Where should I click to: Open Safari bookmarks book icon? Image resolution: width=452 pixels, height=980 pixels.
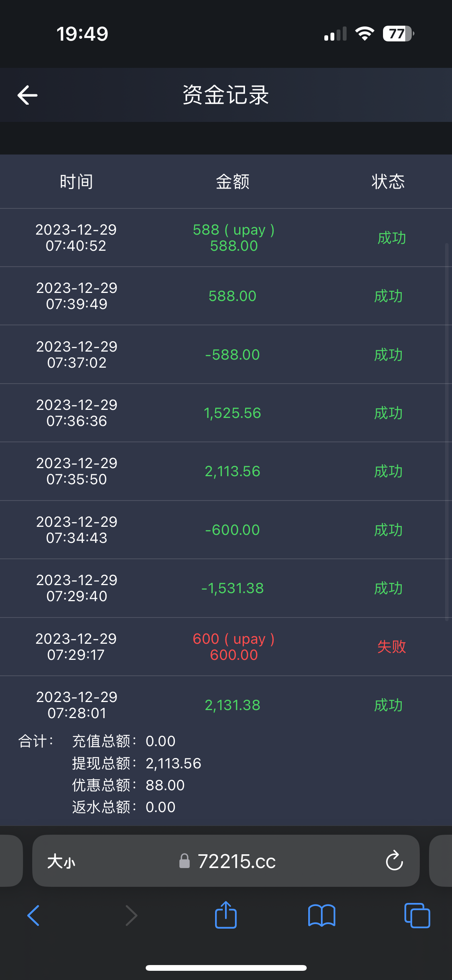tap(322, 916)
